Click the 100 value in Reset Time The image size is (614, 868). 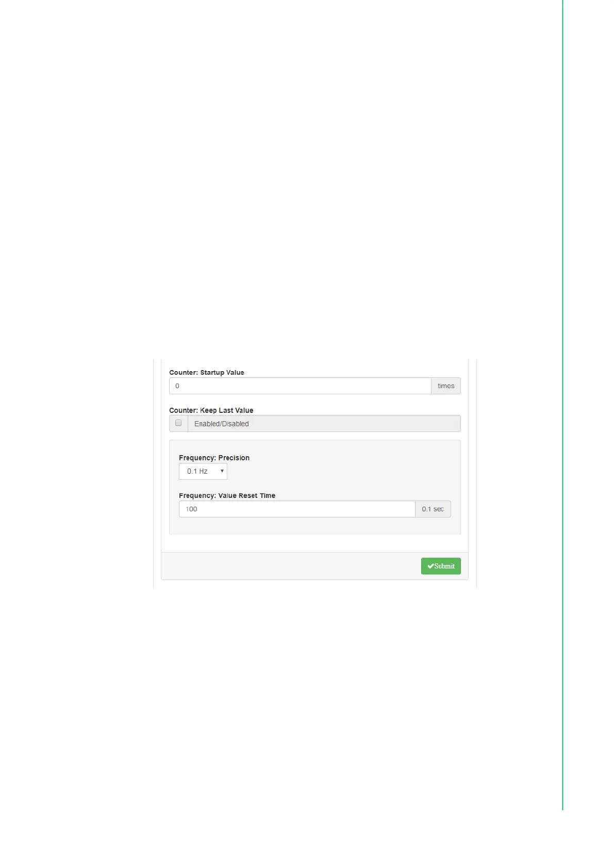coord(191,509)
